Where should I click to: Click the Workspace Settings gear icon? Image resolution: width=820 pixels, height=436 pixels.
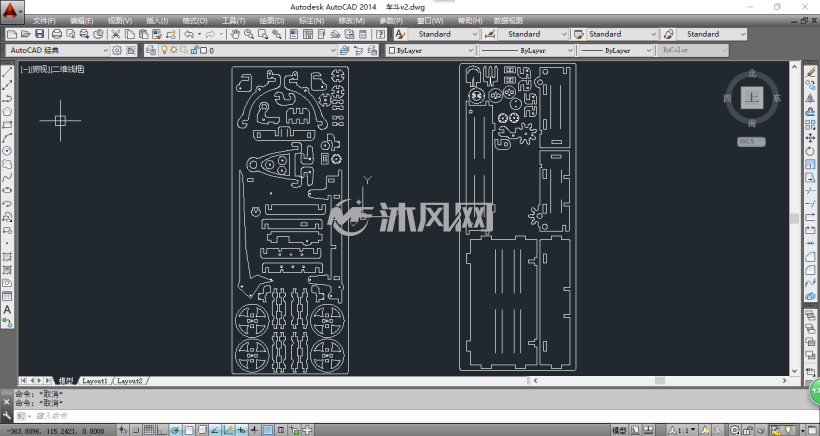[117, 50]
